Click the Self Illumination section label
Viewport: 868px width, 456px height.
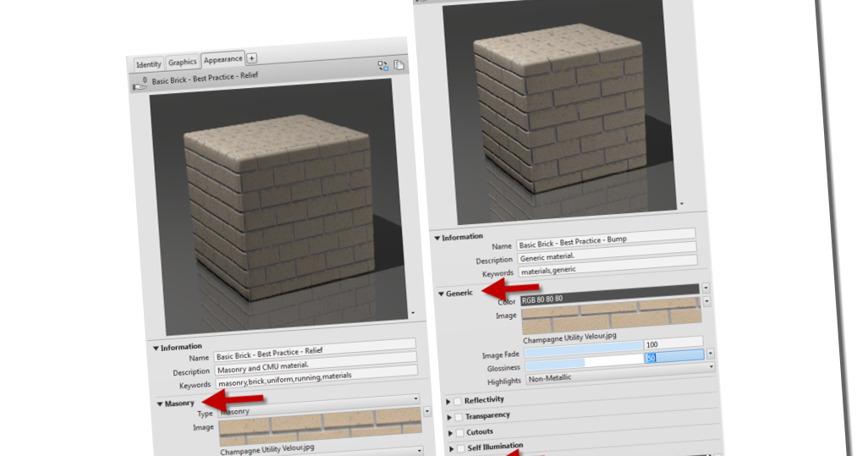[x=495, y=447]
